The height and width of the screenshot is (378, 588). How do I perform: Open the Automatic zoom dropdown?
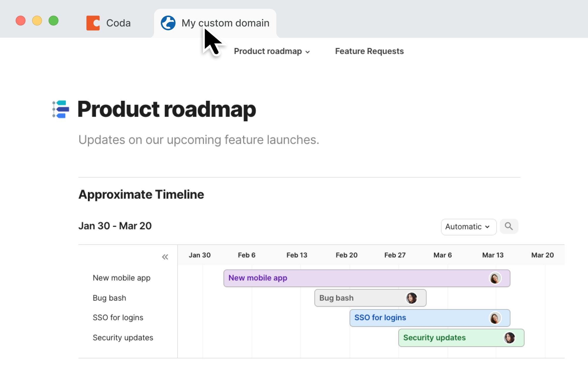(x=468, y=227)
